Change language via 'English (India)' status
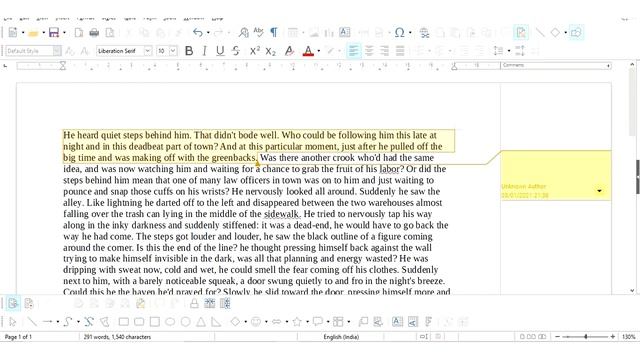 341,337
